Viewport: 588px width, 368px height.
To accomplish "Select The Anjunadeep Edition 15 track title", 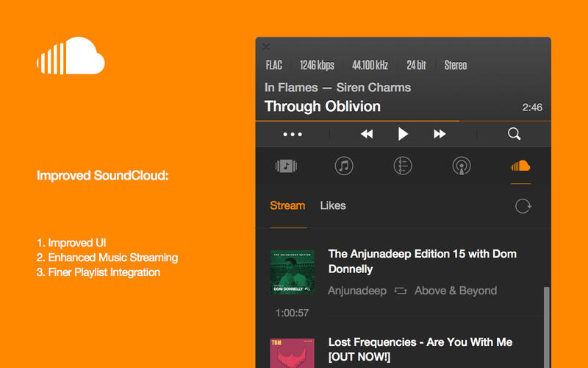I will pos(422,261).
